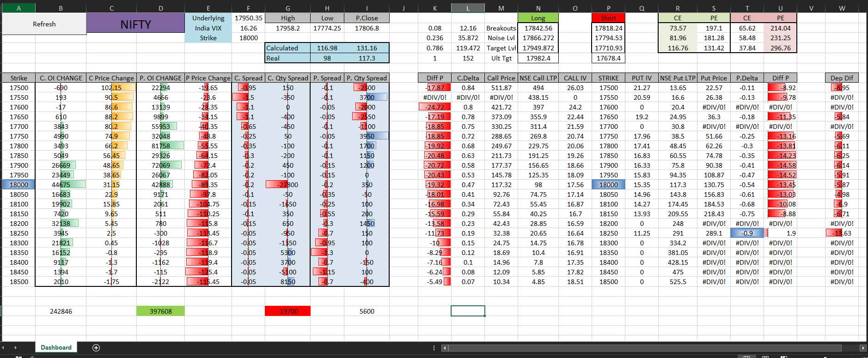Select the calculated value 116.98
Screen dimensions: 868x358
327,48
